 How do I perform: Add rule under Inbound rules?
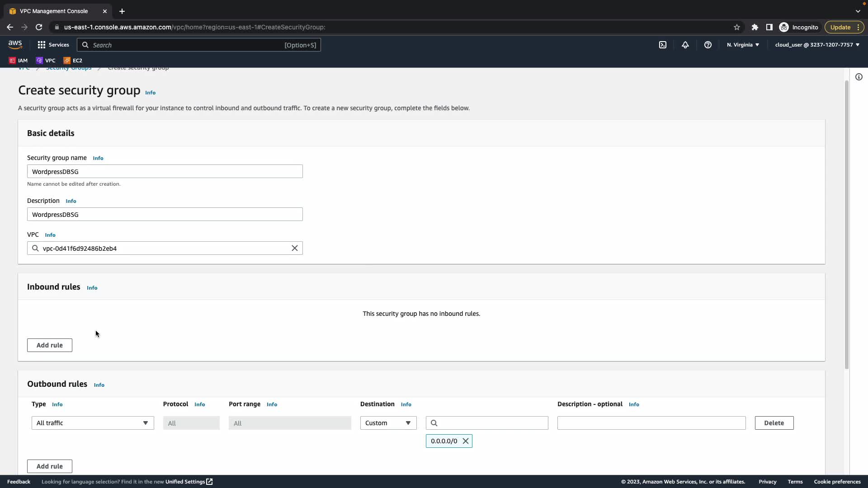coord(50,345)
